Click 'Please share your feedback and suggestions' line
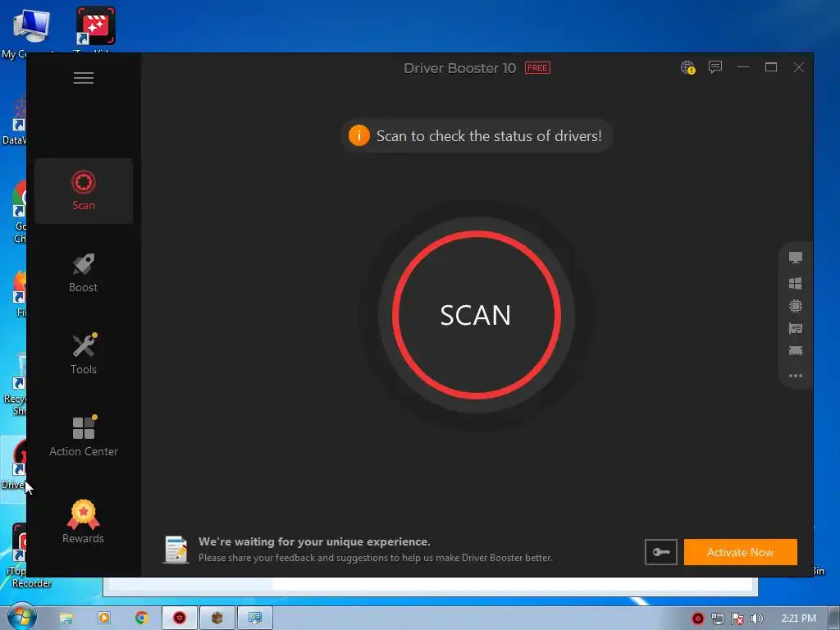Viewport: 840px width, 630px height. [x=376, y=558]
